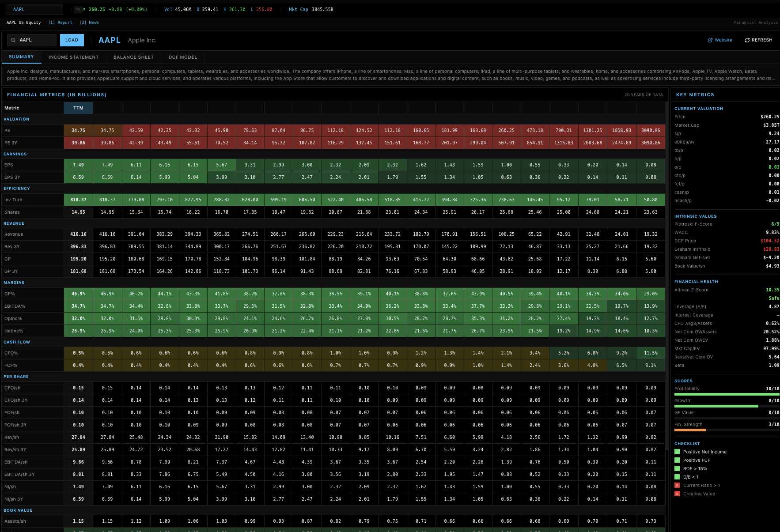Click the ⌘K shortcut badge in top bar
The image size is (780, 532).
(x=78, y=9)
